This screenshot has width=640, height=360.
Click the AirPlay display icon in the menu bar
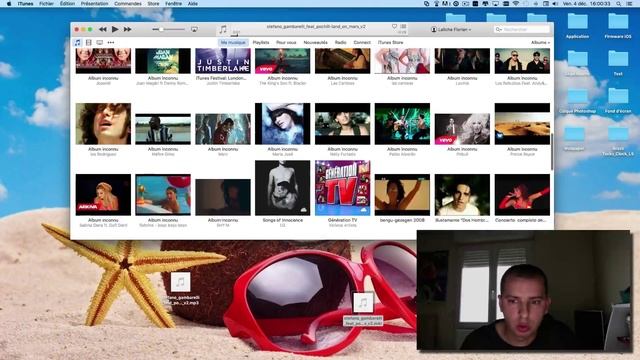[496, 3]
